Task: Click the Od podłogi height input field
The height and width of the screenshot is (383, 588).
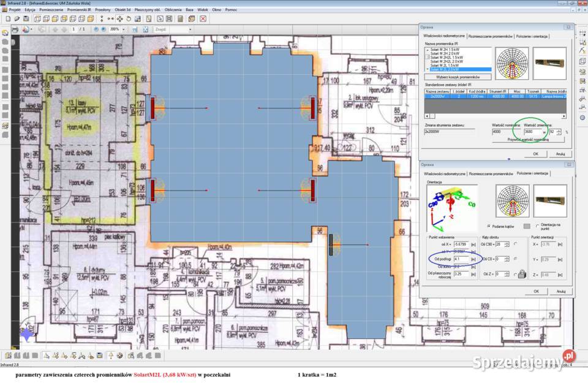Action: click(461, 259)
